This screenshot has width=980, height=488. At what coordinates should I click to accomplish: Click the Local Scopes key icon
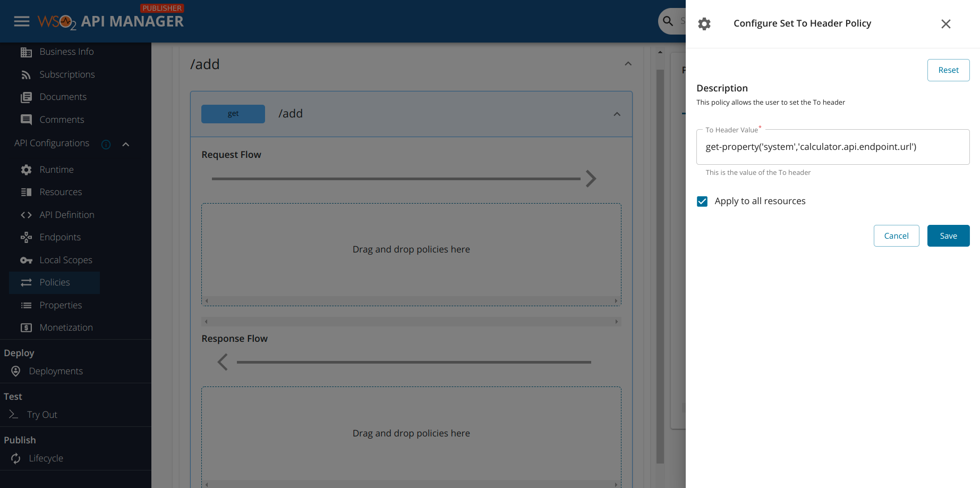26,260
